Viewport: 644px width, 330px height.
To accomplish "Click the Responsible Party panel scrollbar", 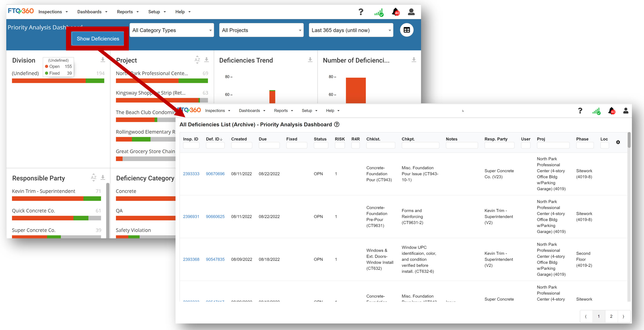I will point(108,210).
